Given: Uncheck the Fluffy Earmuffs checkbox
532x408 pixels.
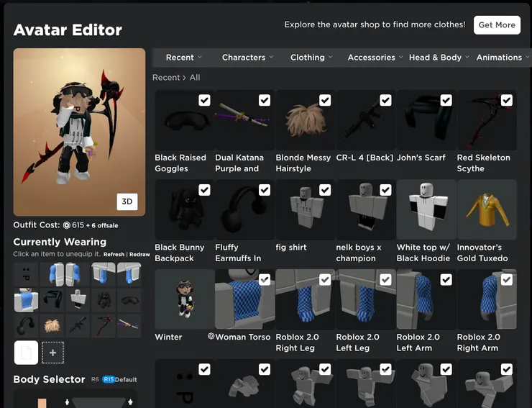Looking at the screenshot, I should [265, 190].
